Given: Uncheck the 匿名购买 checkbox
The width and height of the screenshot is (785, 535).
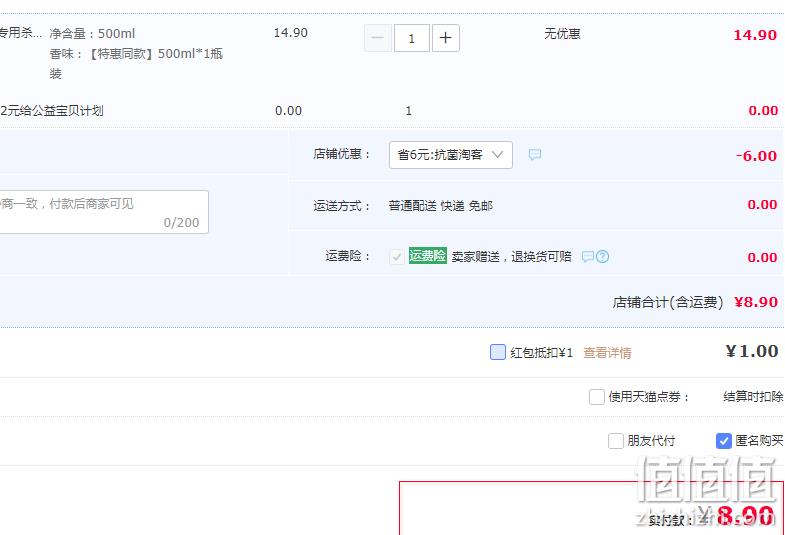Looking at the screenshot, I should (x=724, y=441).
